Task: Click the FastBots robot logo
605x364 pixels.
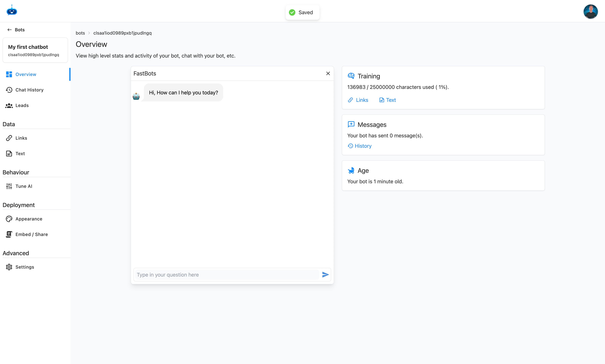Action: pos(11,11)
